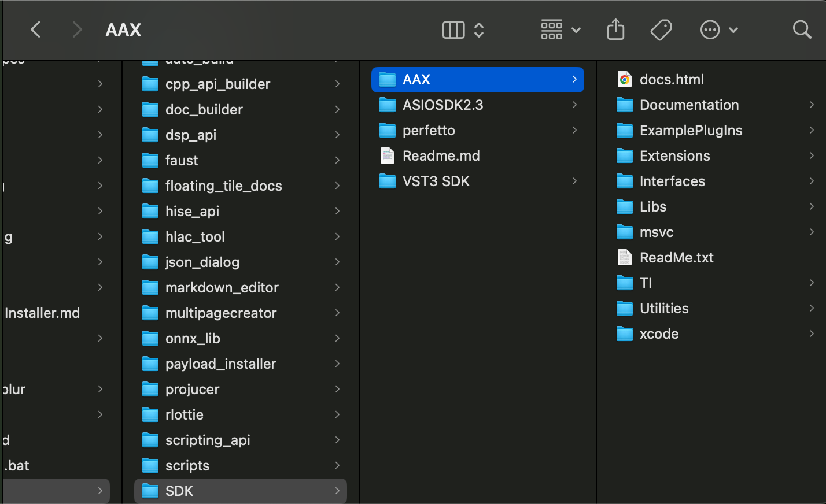Click the Search magnifier icon
The width and height of the screenshot is (826, 504).
pyautogui.click(x=802, y=29)
